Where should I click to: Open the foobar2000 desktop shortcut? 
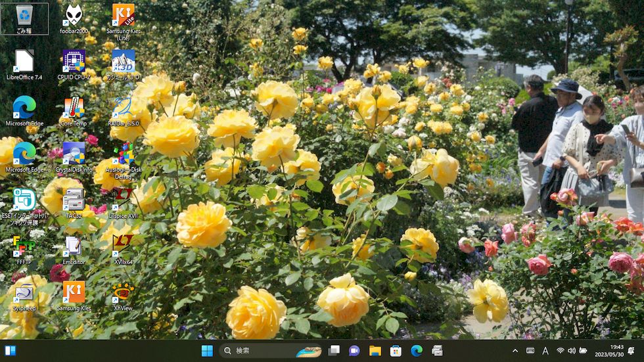(x=74, y=16)
